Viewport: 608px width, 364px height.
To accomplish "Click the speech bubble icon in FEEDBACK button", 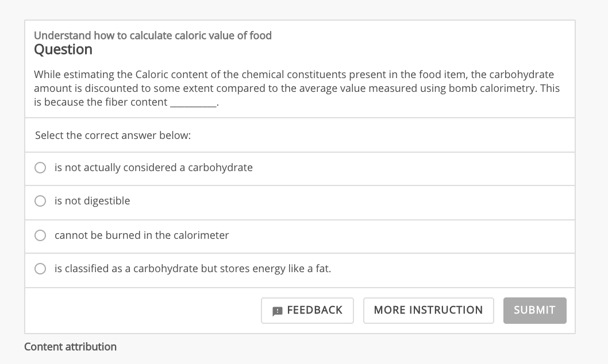I will [276, 311].
